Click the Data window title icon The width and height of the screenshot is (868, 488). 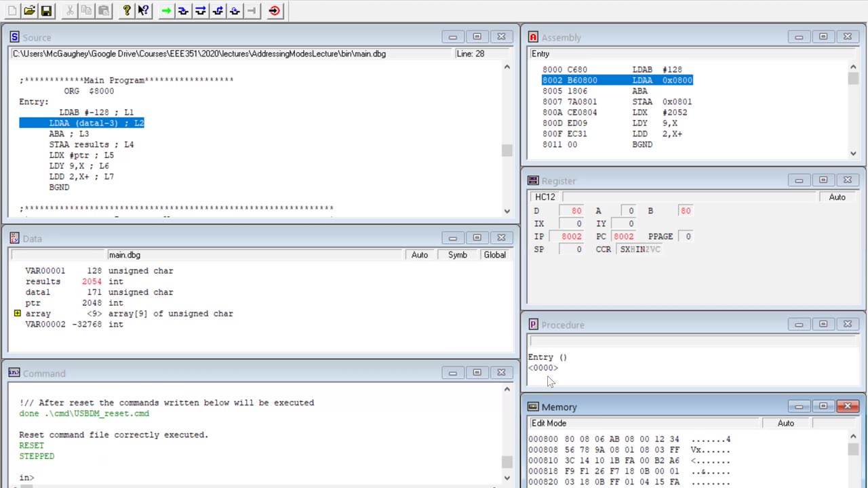[x=14, y=239]
